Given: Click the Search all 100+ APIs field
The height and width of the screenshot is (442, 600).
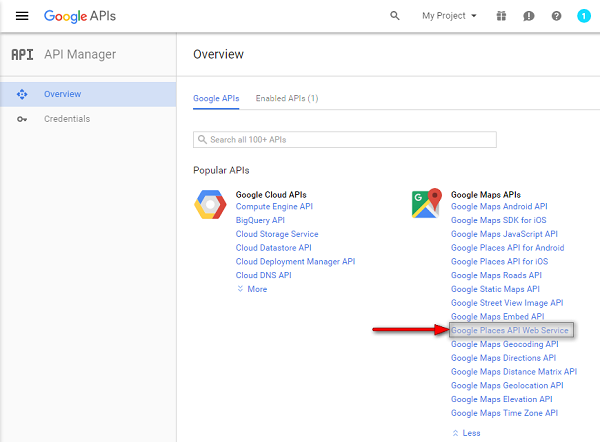Looking at the screenshot, I should [345, 140].
